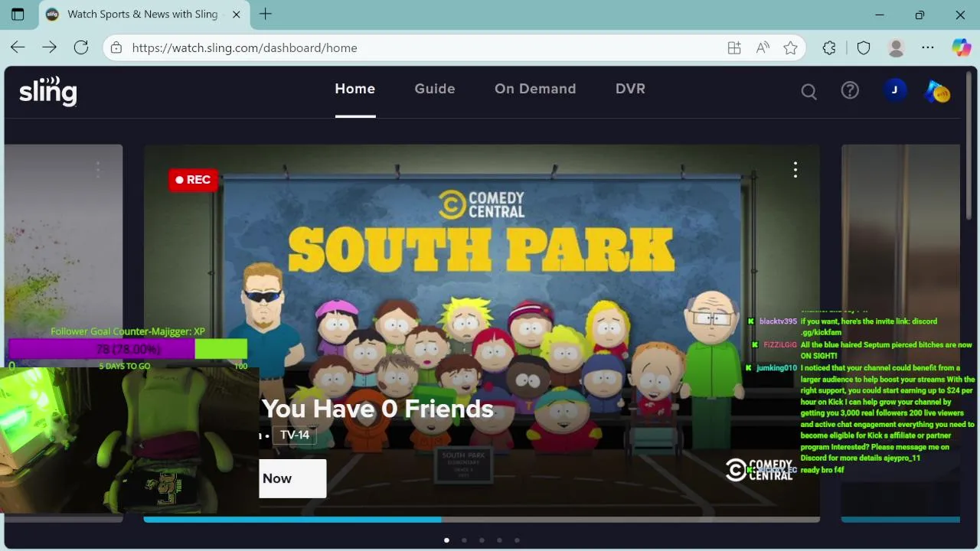Open browser Extensions puzzle icon
Image resolution: width=980 pixels, height=551 pixels.
pyautogui.click(x=829, y=47)
